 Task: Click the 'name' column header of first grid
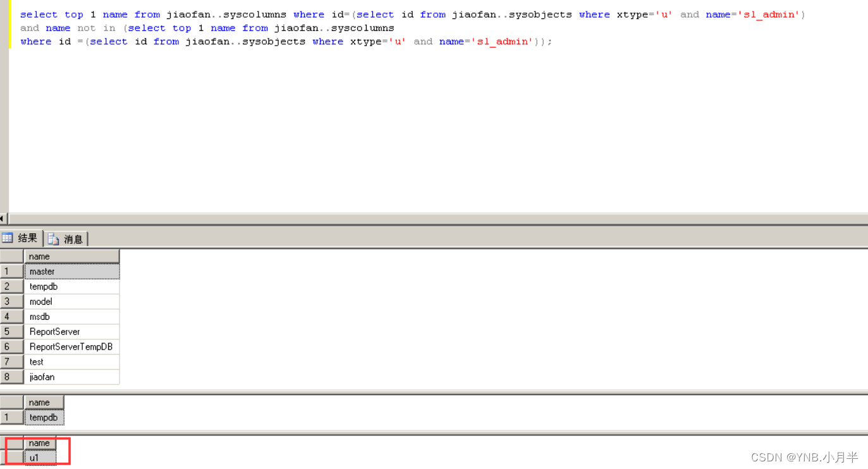coord(71,257)
